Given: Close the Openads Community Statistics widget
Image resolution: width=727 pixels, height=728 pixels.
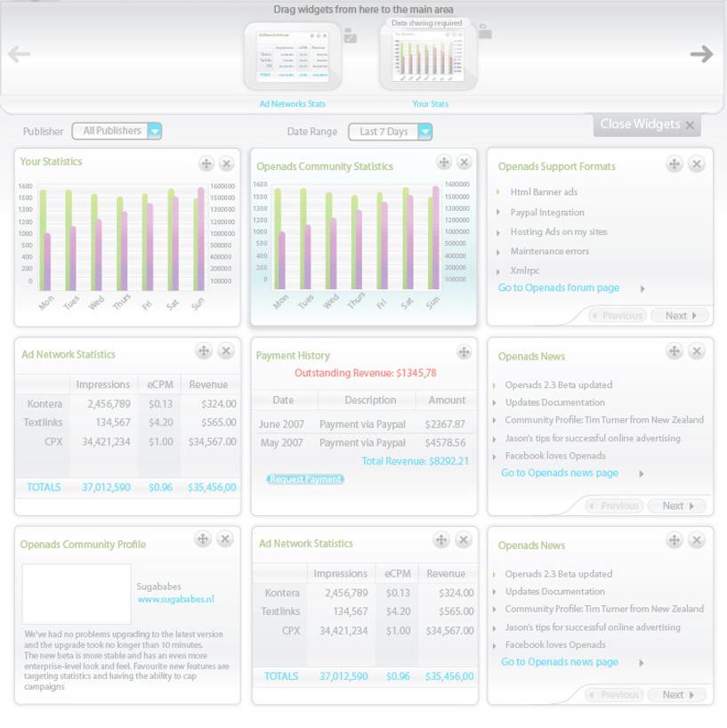Looking at the screenshot, I should point(464,163).
